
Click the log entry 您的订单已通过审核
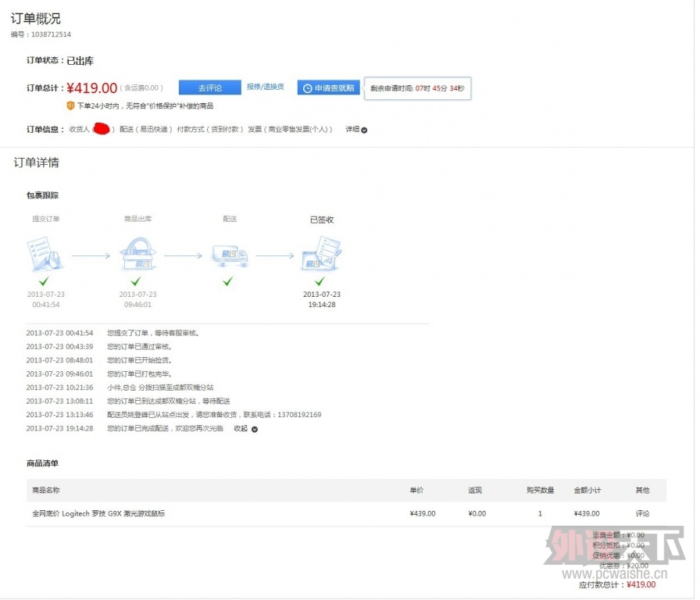139,346
